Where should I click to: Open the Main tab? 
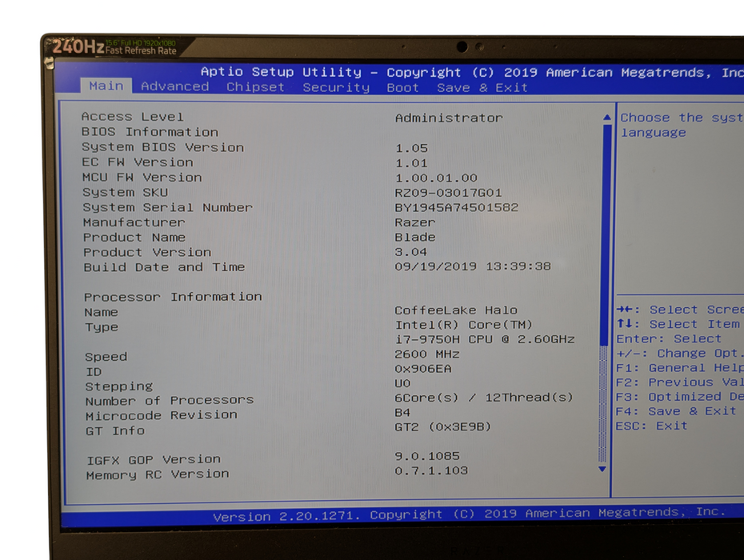106,86
